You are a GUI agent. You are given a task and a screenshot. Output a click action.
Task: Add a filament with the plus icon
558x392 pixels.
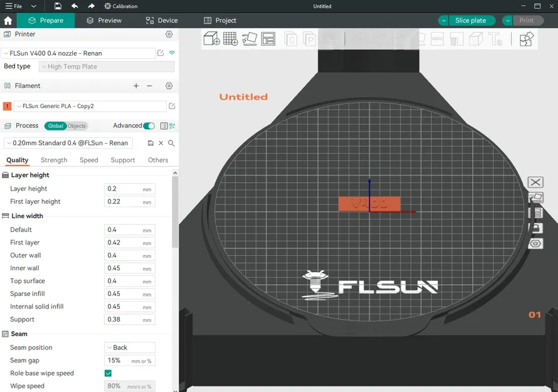136,86
